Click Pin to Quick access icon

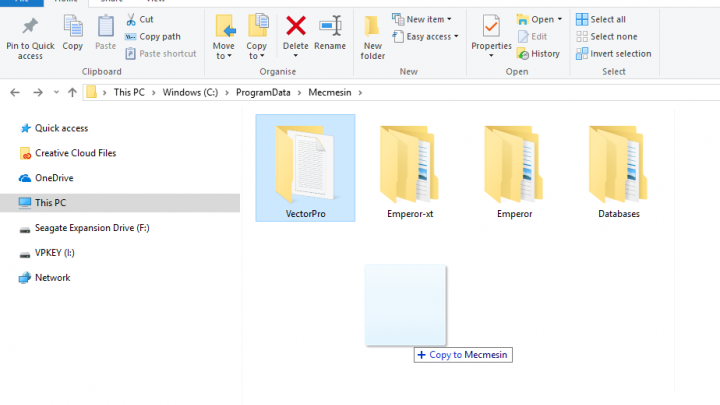pos(30,26)
